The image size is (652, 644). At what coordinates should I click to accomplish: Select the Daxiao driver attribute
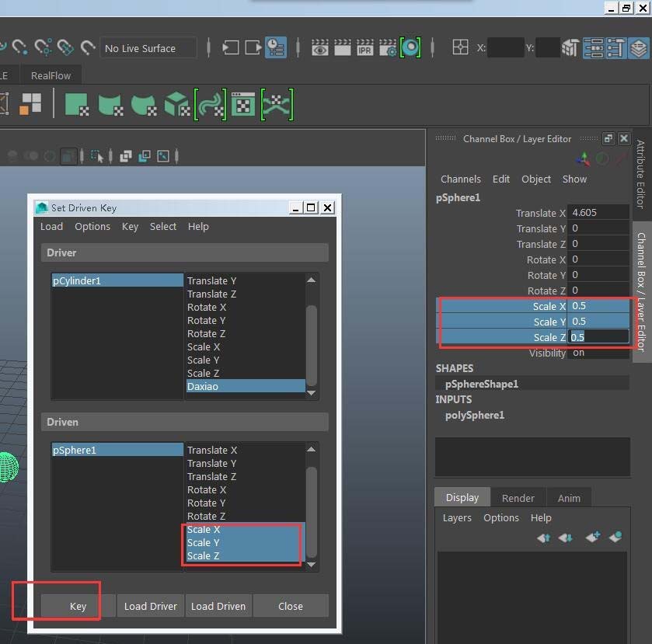point(246,386)
